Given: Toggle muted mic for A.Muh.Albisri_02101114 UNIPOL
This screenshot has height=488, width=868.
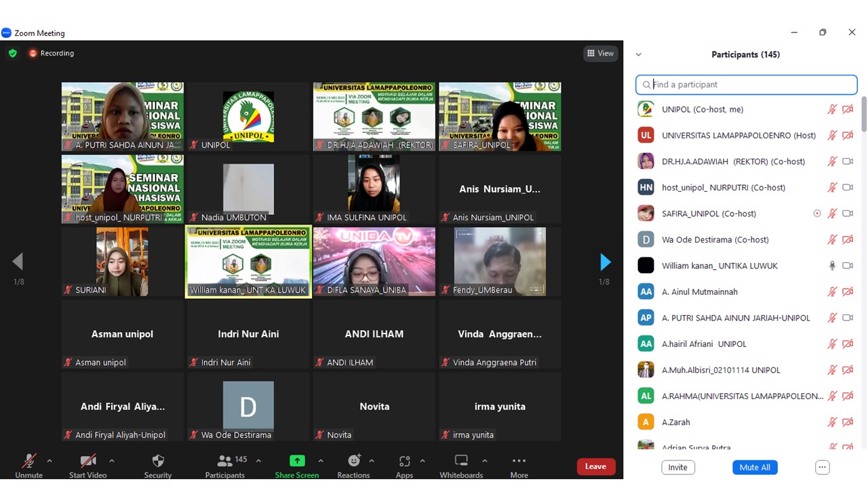Looking at the screenshot, I should coord(832,370).
